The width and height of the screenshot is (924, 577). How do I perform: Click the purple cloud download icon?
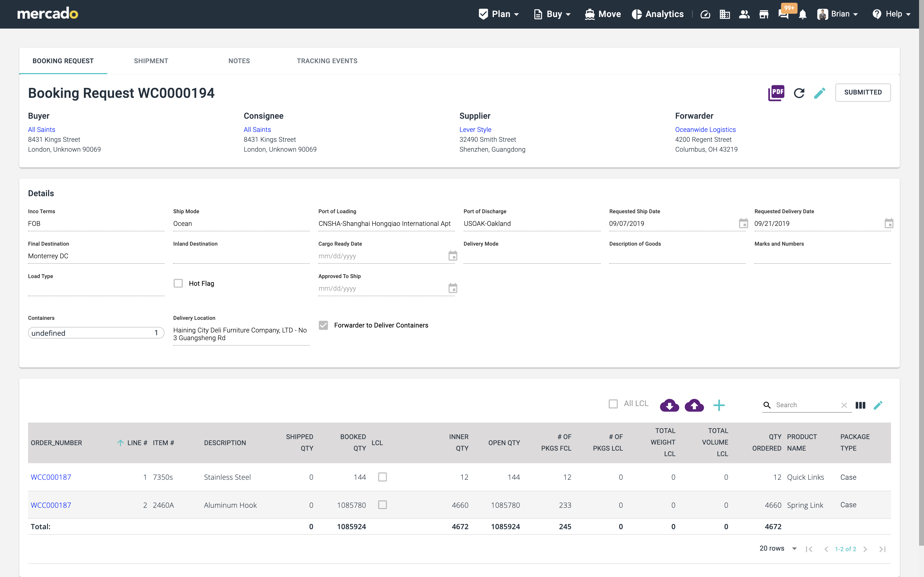669,405
